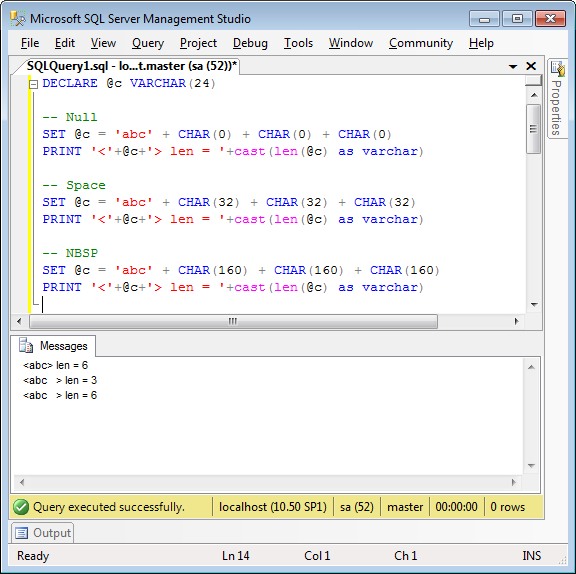
Task: Click the '-- Null' comment line
Action: (70, 117)
